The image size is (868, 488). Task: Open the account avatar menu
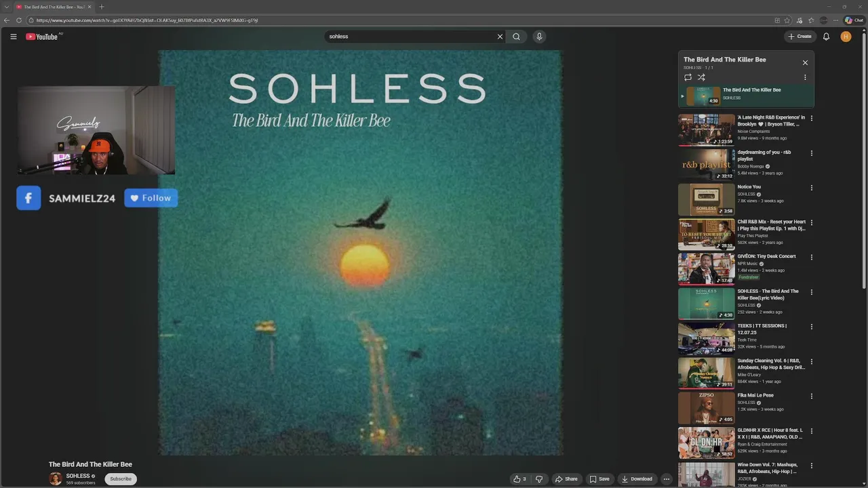pos(846,37)
